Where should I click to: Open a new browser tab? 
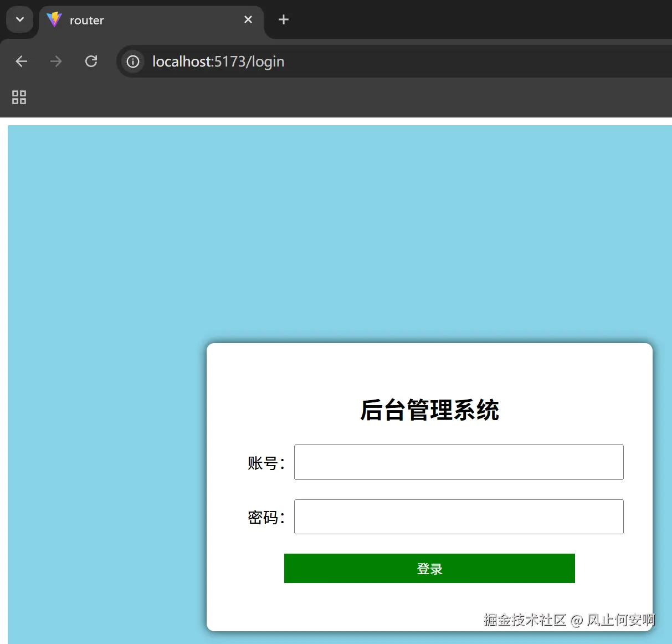(x=284, y=20)
